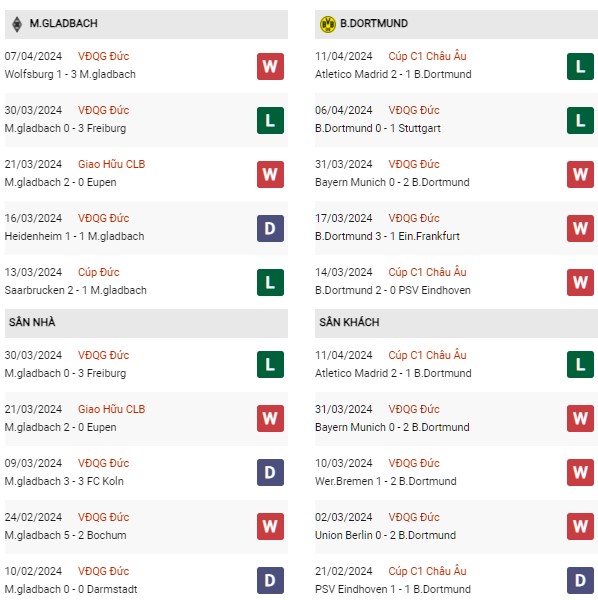Click the W badge for Bayern Munich 0-2 under Sân Khách

[580, 418]
